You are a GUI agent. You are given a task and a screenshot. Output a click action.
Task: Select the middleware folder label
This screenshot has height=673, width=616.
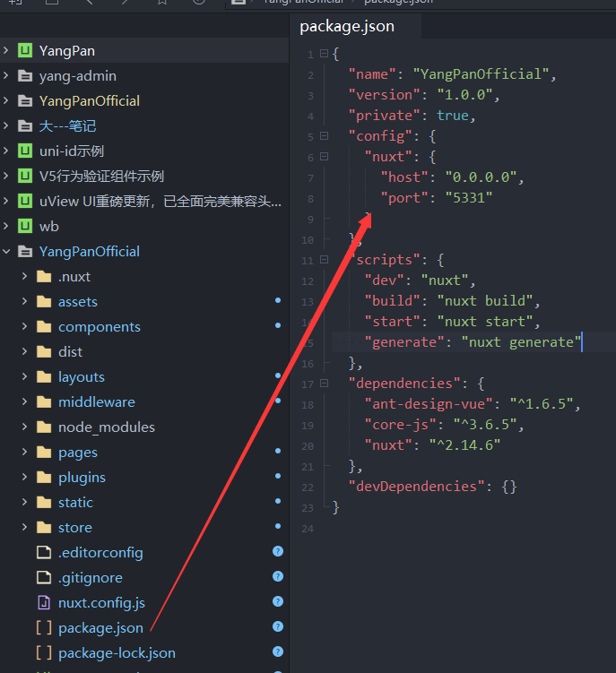click(97, 402)
